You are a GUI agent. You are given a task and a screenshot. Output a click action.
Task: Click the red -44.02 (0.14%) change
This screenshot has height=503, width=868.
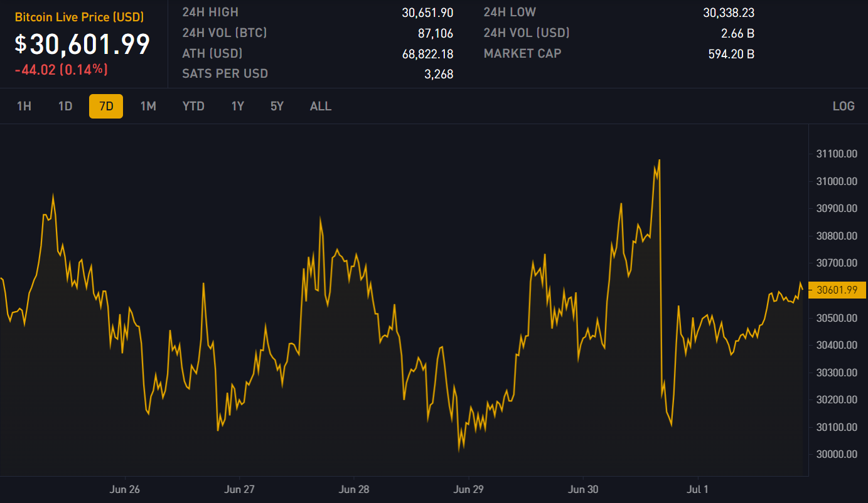(x=62, y=70)
